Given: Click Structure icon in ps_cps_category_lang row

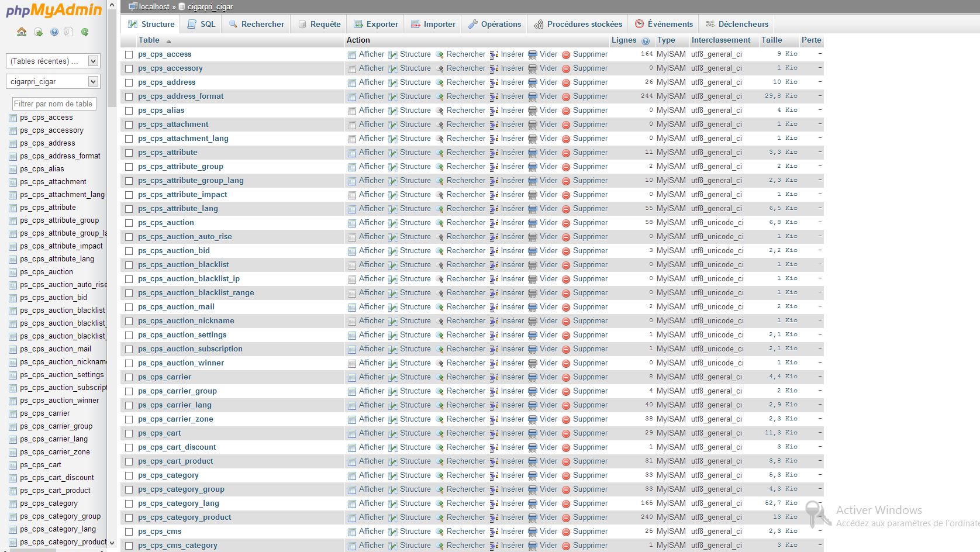Looking at the screenshot, I should click(x=393, y=503).
